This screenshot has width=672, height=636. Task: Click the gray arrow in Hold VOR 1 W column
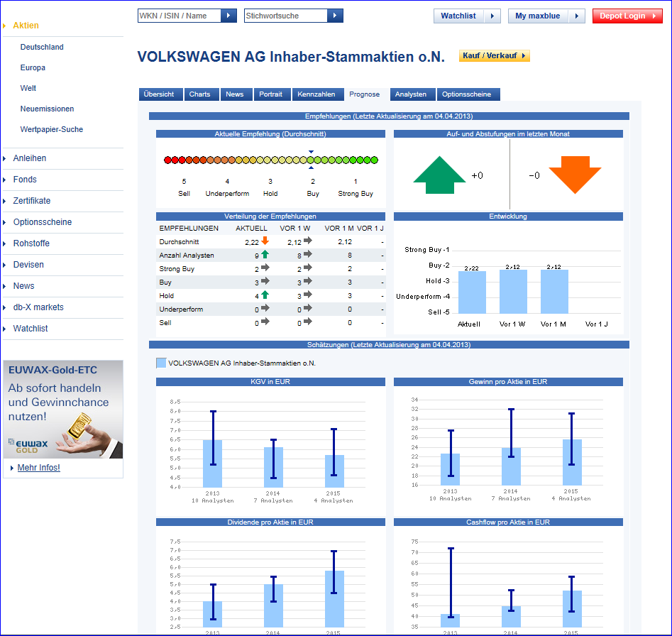[x=308, y=295]
